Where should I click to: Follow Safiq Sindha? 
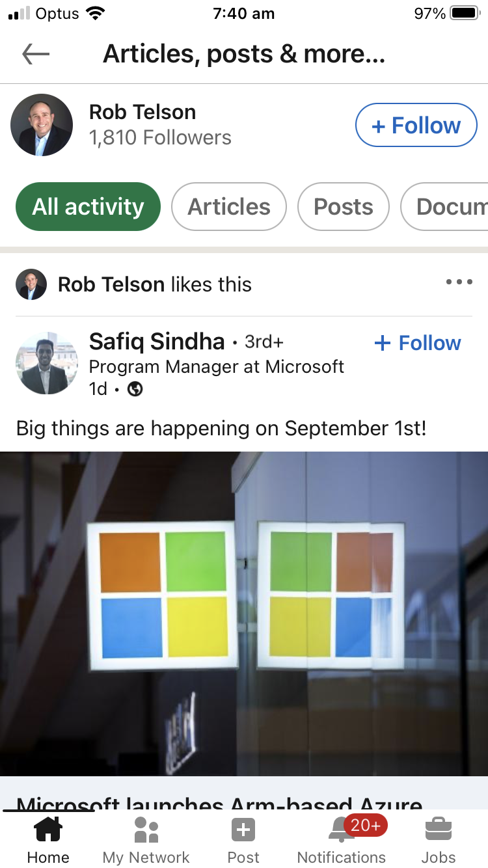(418, 343)
